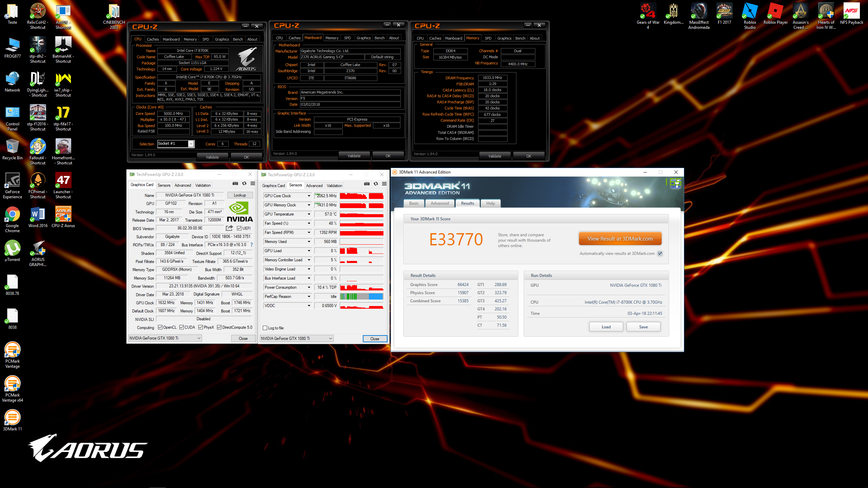Toggle the UEFI checkbox in GPU-Z
The height and width of the screenshot is (488, 868).
click(x=239, y=228)
